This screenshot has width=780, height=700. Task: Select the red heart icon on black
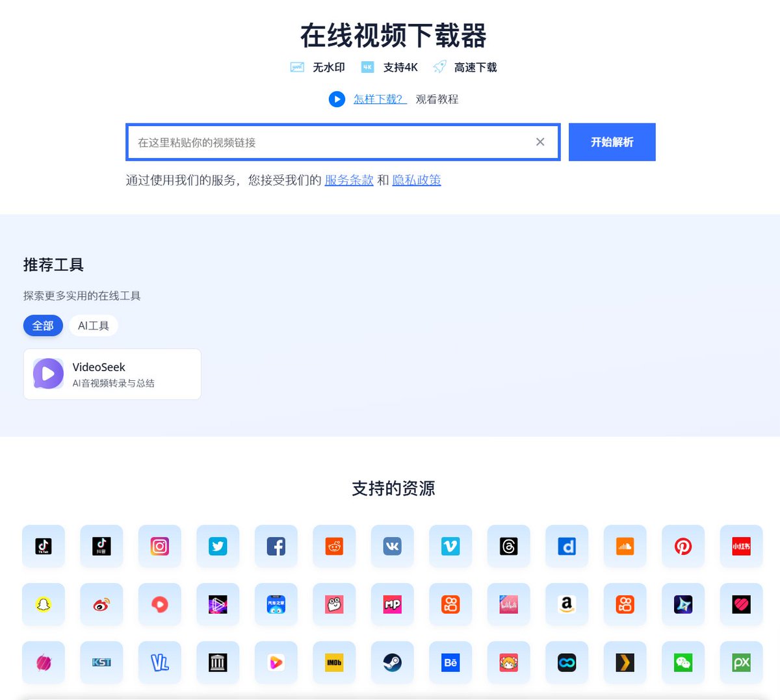(x=742, y=604)
